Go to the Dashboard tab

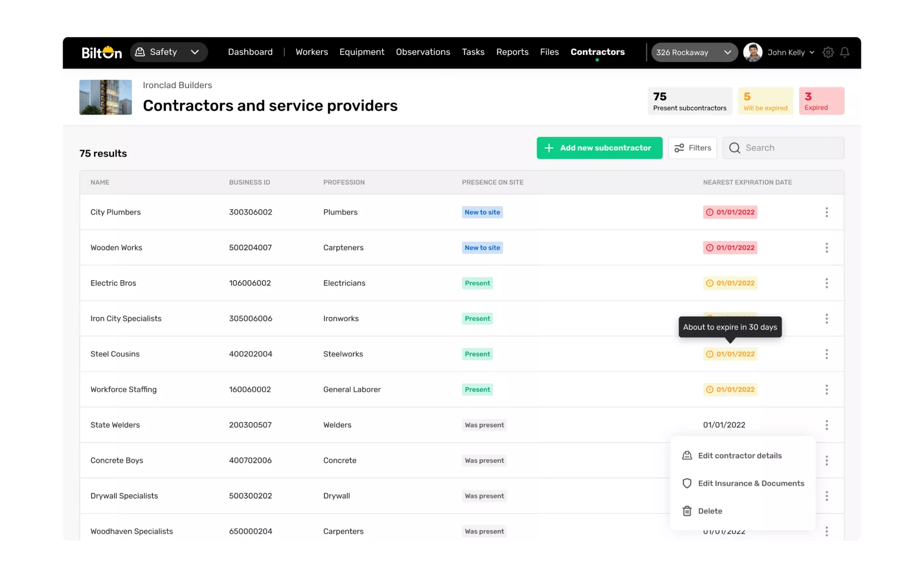click(x=250, y=52)
